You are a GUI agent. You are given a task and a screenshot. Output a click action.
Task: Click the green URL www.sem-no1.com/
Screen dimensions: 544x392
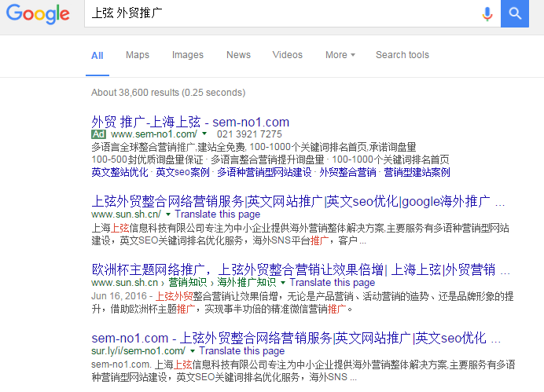pyautogui.click(x=154, y=134)
